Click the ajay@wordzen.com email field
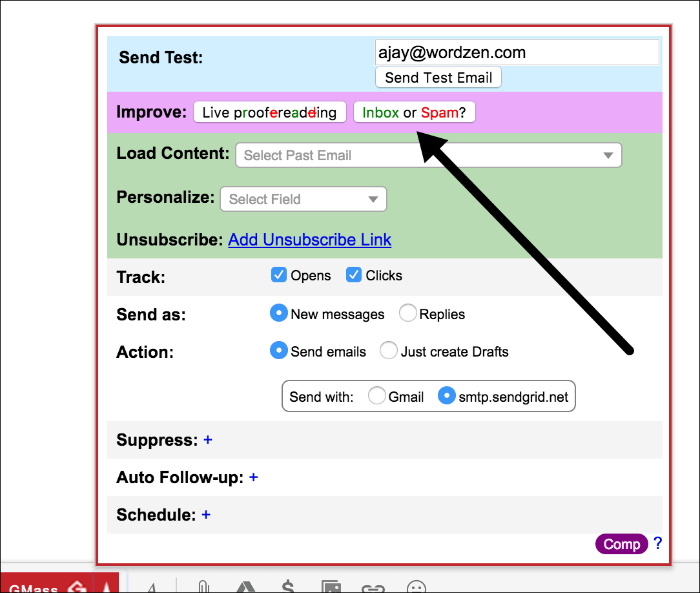700x593 pixels. pos(517,52)
